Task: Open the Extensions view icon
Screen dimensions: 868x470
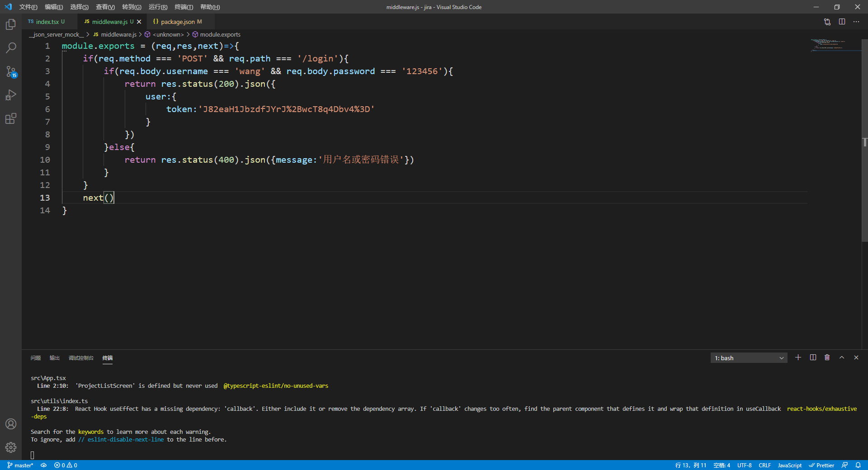Action: [11, 118]
